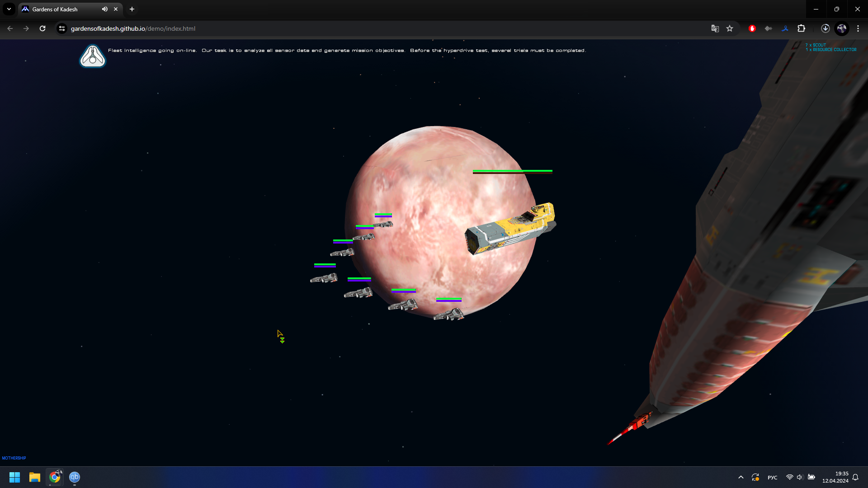The height and width of the screenshot is (488, 868).
Task: Translate this page icon
Action: coord(715,28)
